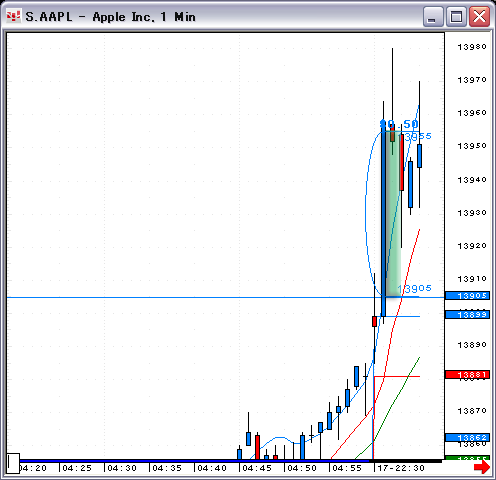Viewport: 496px width, 480px height.
Task: Click the 13940 price scale label
Action: pos(472,180)
